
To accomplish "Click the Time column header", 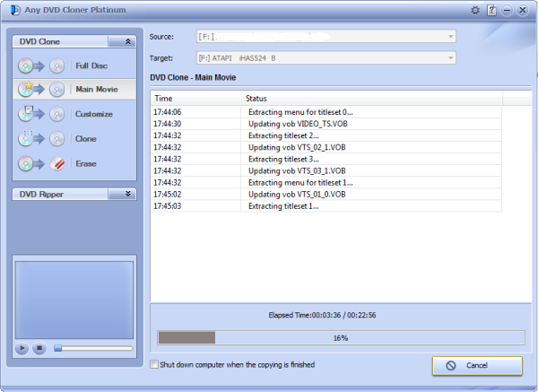I will [195, 98].
